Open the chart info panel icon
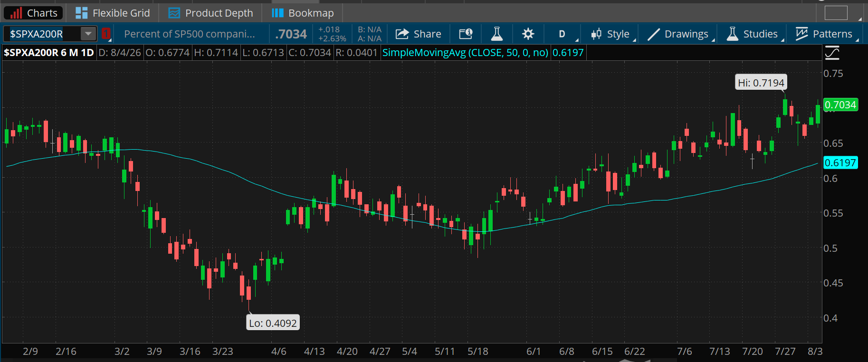Screen dimensions: 868x362 coord(466,34)
